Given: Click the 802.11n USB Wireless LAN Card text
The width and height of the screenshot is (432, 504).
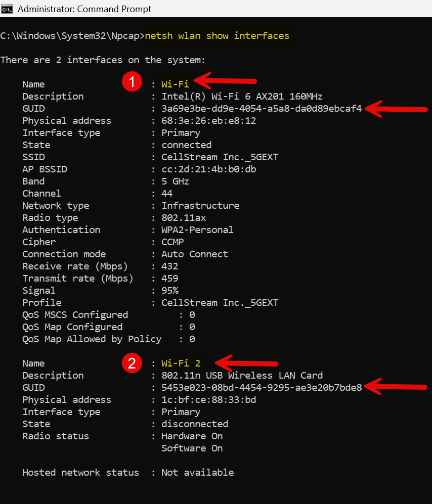Looking at the screenshot, I should [x=242, y=376].
